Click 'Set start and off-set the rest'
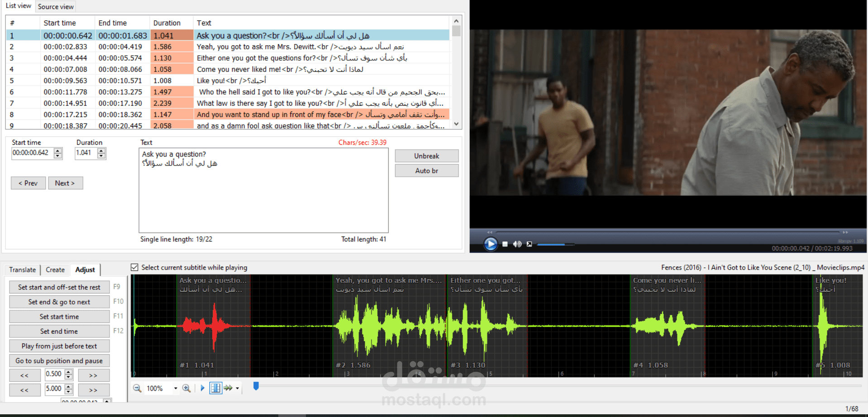868x417 pixels. (x=59, y=287)
